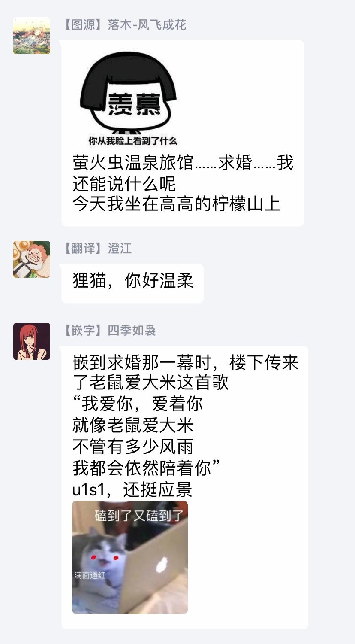The height and width of the screenshot is (644, 355).
Task: Click the caption 你从我脸上看到了什么
Action: (133, 141)
